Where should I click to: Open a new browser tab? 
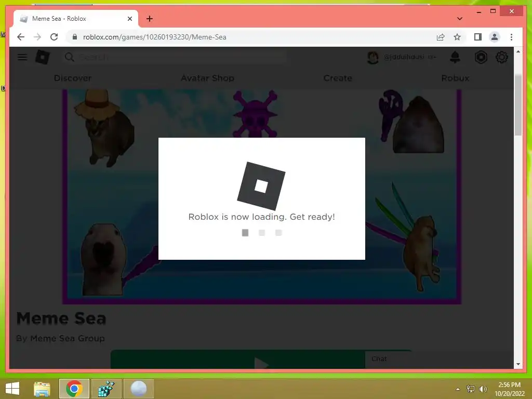click(x=150, y=19)
